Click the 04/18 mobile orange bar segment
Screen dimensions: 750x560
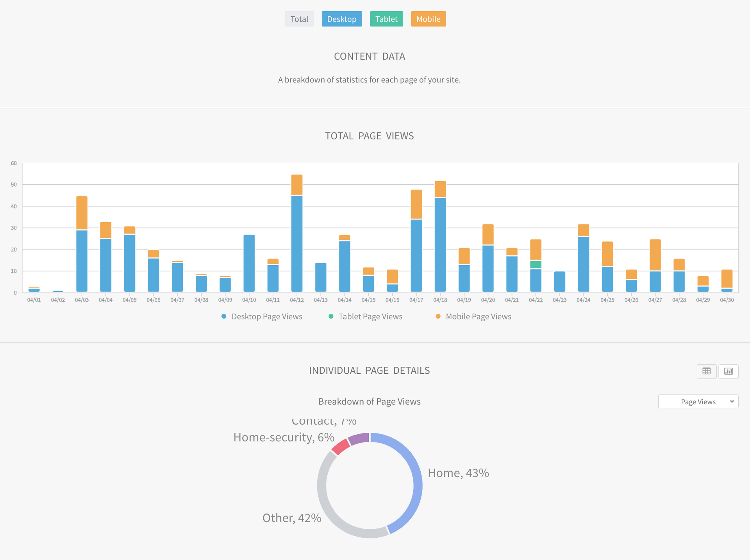(x=440, y=189)
